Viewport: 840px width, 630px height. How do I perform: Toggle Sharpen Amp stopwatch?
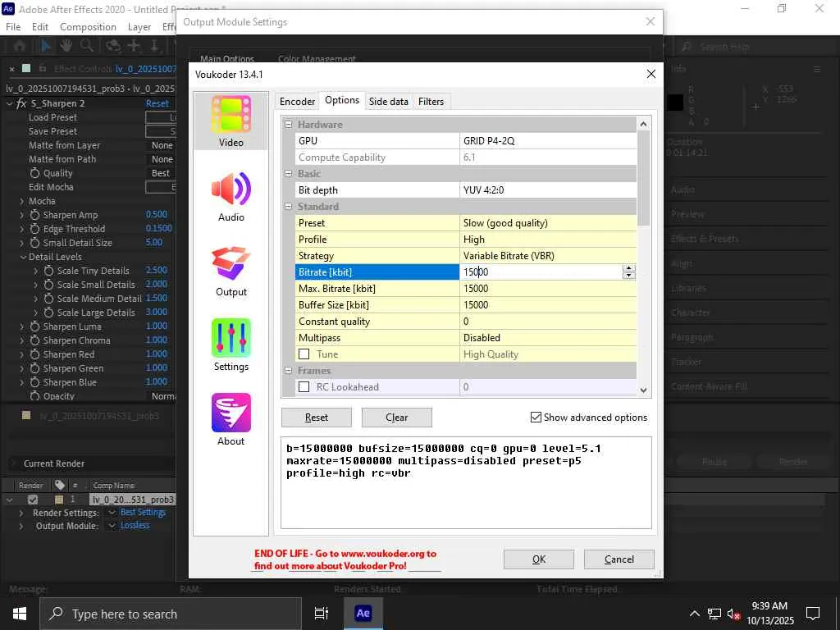pos(34,215)
